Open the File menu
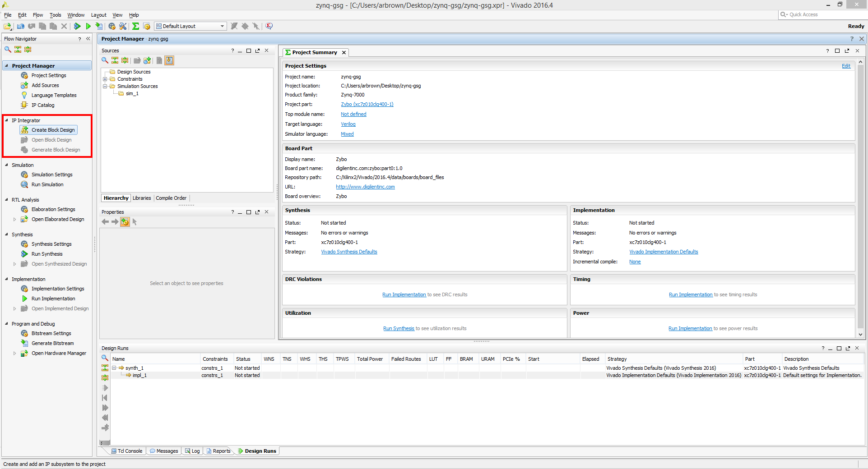The height and width of the screenshot is (469, 868). (8, 15)
